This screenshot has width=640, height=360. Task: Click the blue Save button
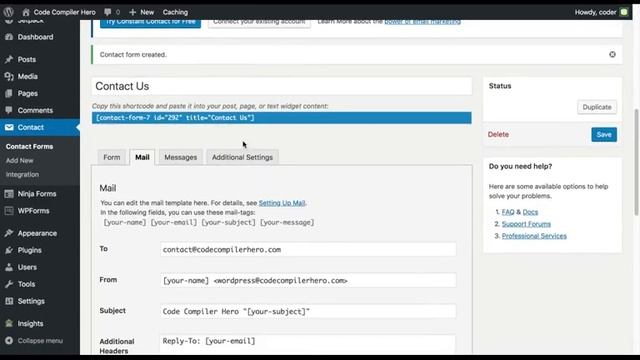click(604, 134)
